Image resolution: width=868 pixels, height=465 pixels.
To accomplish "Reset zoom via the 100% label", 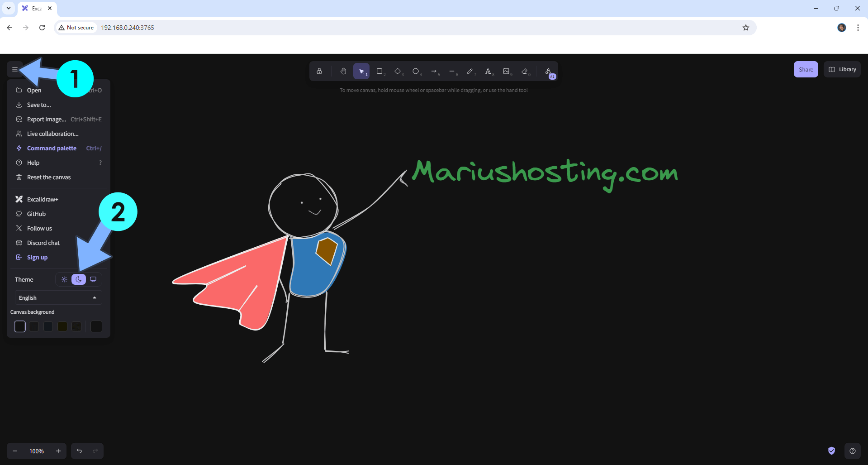I will [x=37, y=451].
